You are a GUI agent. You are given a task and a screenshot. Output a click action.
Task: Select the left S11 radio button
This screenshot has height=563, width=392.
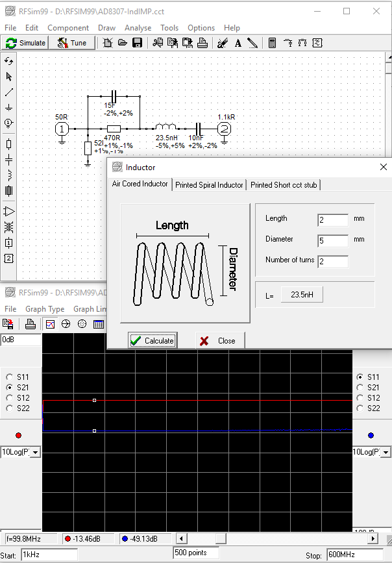[10, 377]
